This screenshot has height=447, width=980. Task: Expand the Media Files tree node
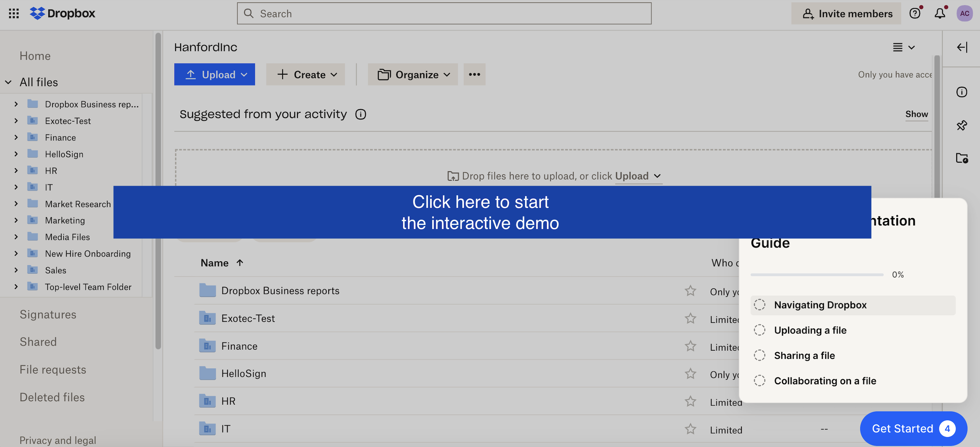[16, 237]
